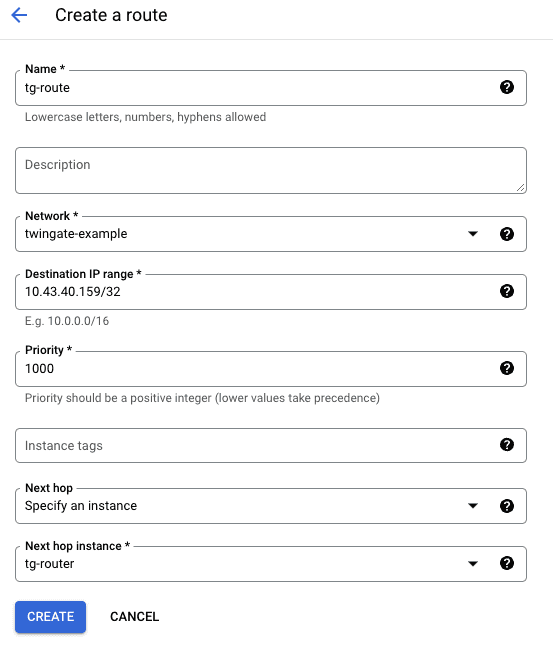Expand the Next hop instance dropdown arrow
The image size is (553, 645).
(473, 563)
